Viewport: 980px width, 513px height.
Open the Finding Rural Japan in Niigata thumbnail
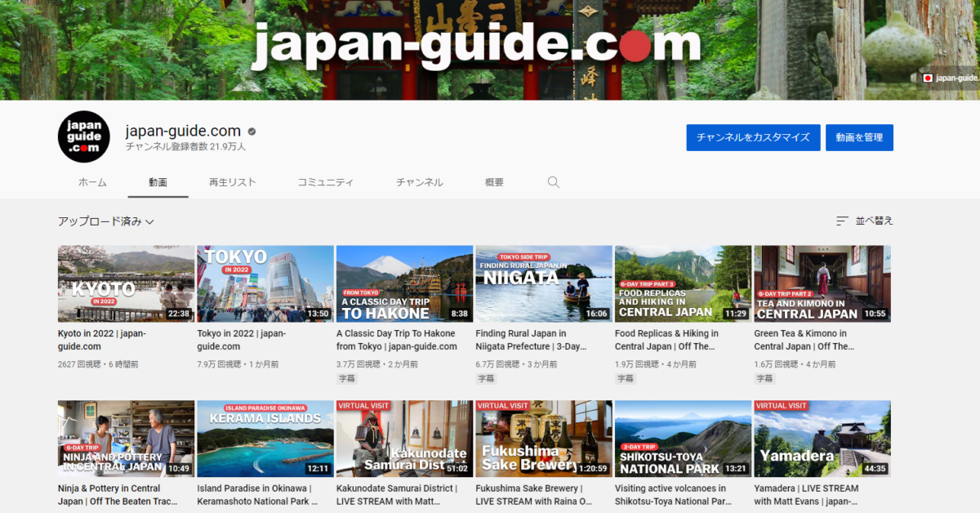click(544, 283)
